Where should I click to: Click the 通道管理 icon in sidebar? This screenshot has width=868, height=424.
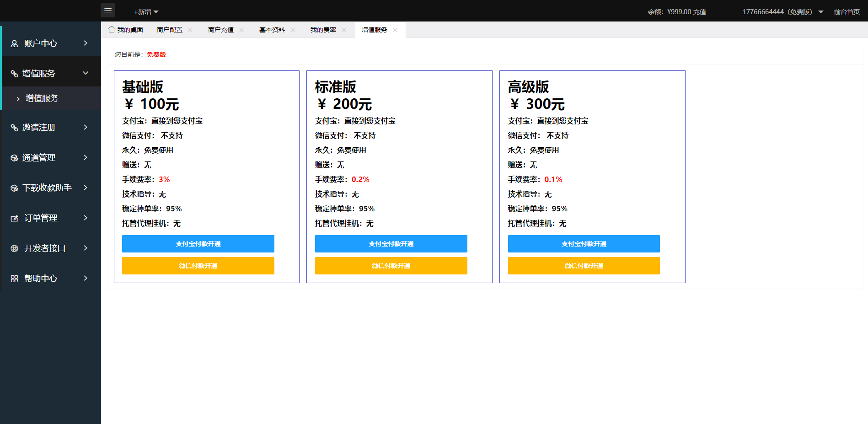pyautogui.click(x=15, y=158)
